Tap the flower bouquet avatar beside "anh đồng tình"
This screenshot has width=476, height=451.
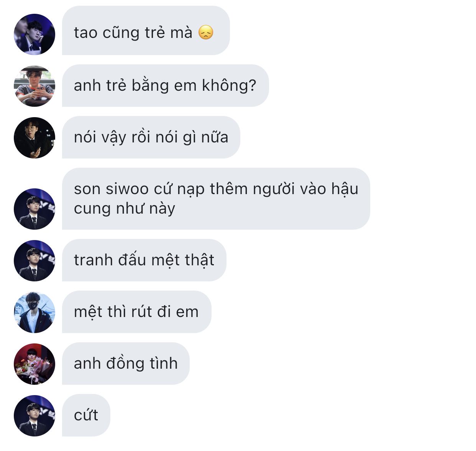click(34, 364)
